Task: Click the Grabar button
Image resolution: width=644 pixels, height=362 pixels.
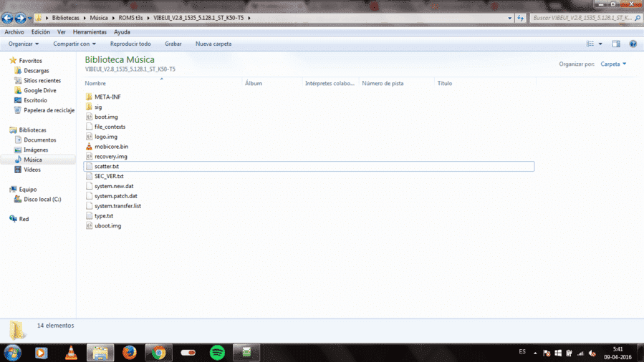Action: (x=173, y=44)
